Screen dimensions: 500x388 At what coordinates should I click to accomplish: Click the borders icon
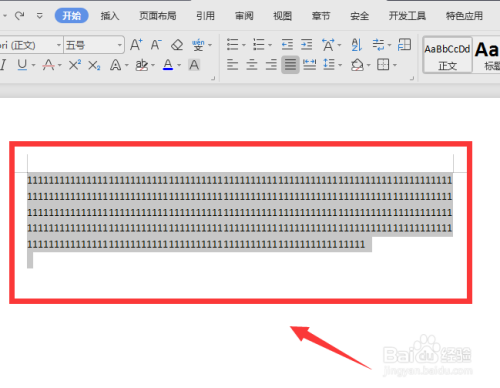(x=383, y=65)
